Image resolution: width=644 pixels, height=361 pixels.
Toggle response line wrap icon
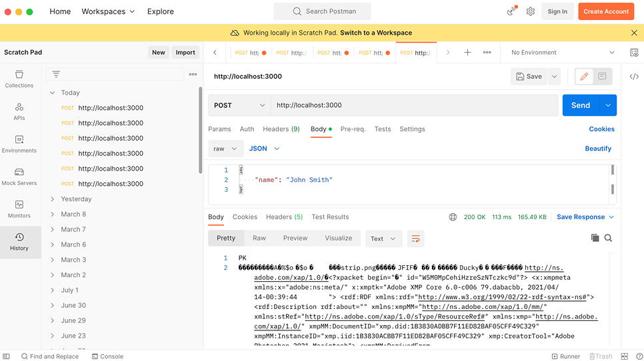coord(415,238)
